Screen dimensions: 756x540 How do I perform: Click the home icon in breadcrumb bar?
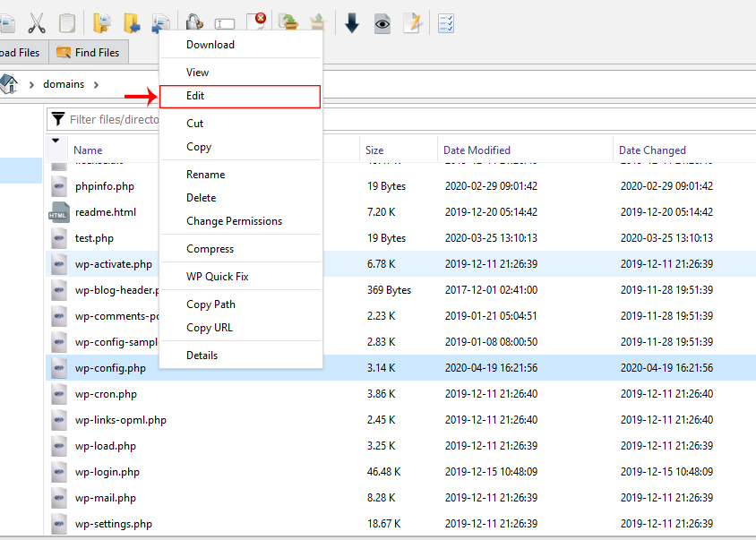14,83
